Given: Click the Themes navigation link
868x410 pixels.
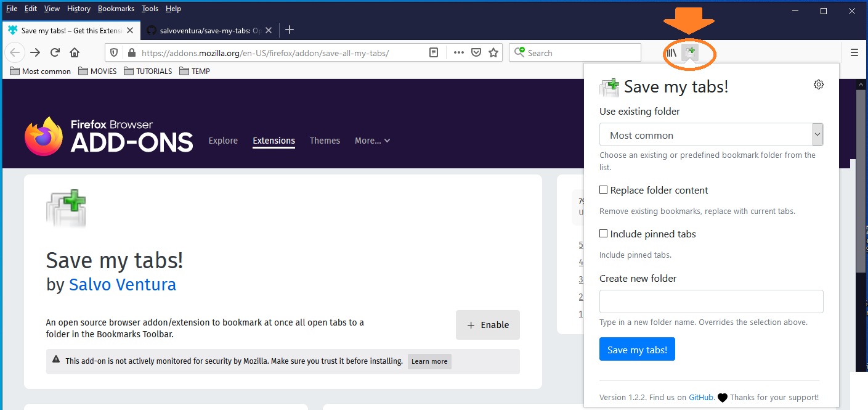Looking at the screenshot, I should click(x=325, y=141).
